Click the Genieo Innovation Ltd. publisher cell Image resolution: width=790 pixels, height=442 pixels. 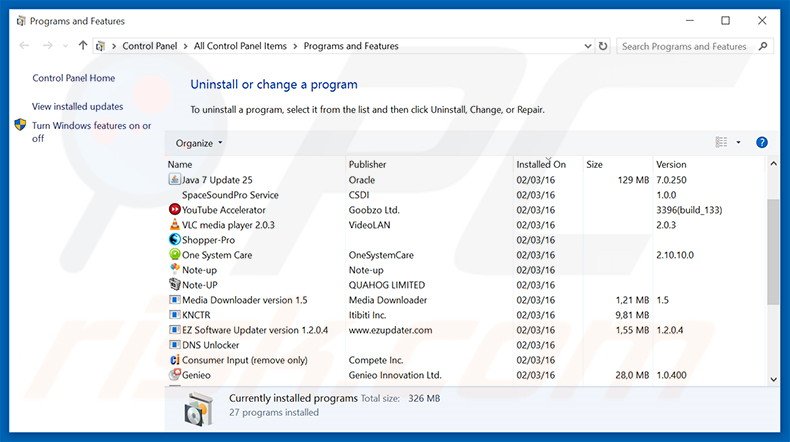394,375
